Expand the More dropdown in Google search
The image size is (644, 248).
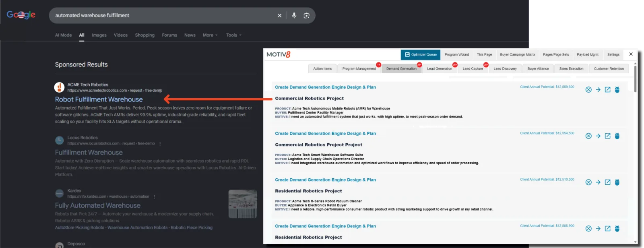click(x=210, y=35)
